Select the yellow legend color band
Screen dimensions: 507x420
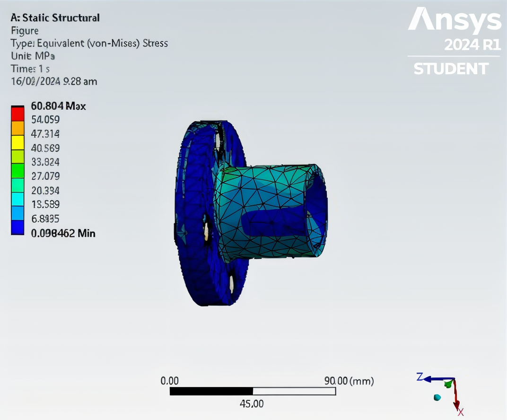point(17,142)
